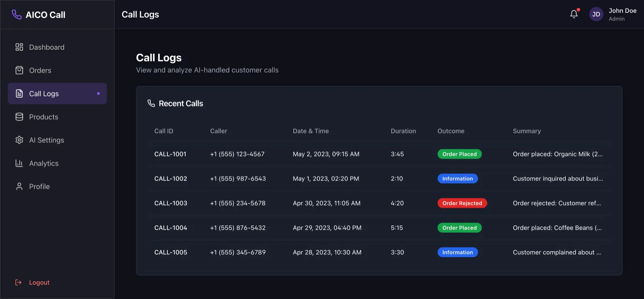Navigate to AI Settings

57,140
